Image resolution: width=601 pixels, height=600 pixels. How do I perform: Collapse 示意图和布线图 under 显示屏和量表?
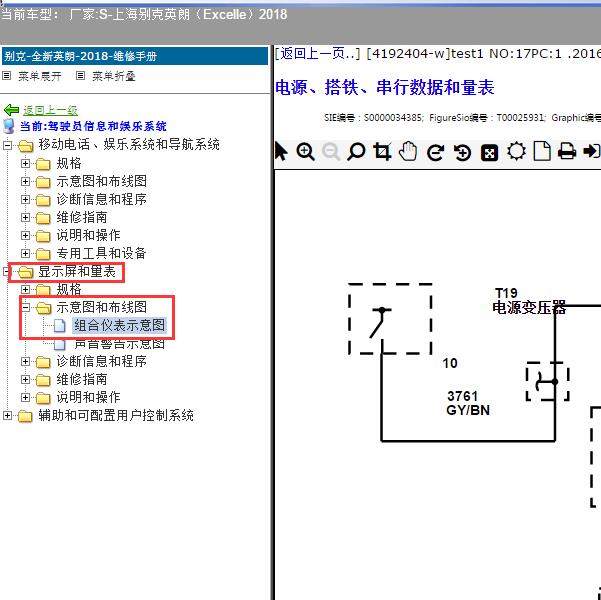tap(25, 307)
